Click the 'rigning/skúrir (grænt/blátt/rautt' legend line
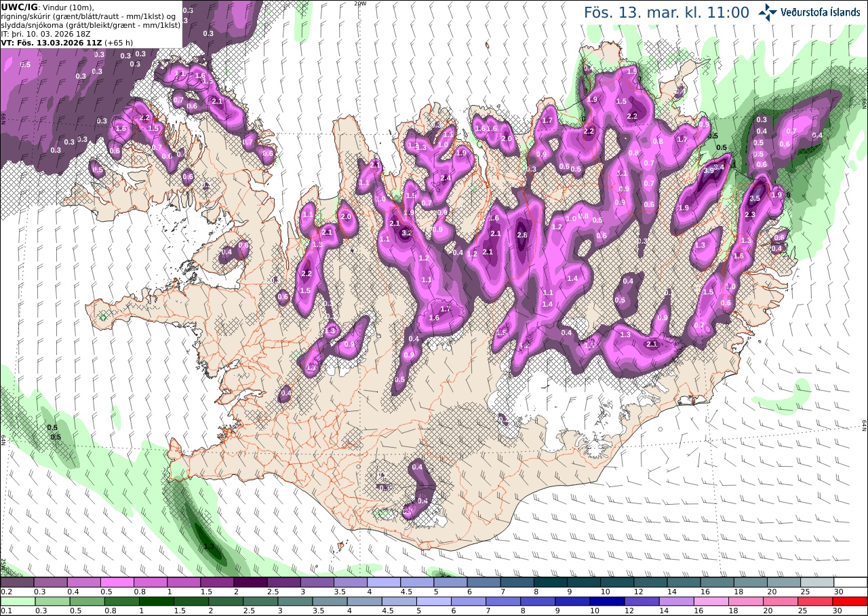Viewport: 868px width, 616px height. click(x=88, y=16)
